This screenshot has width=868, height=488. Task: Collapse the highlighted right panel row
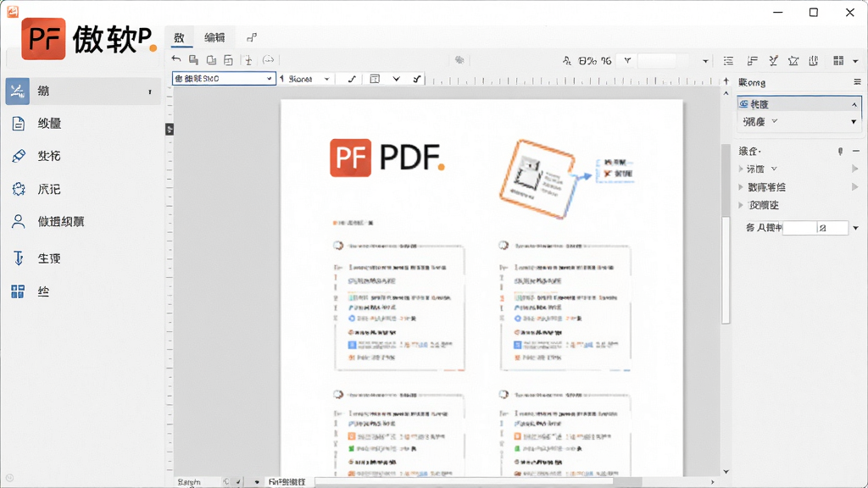click(x=854, y=104)
